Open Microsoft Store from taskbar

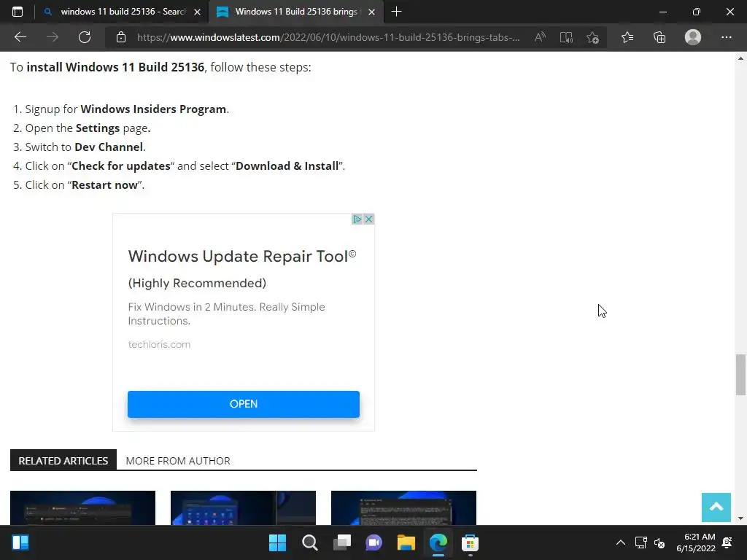tap(470, 542)
